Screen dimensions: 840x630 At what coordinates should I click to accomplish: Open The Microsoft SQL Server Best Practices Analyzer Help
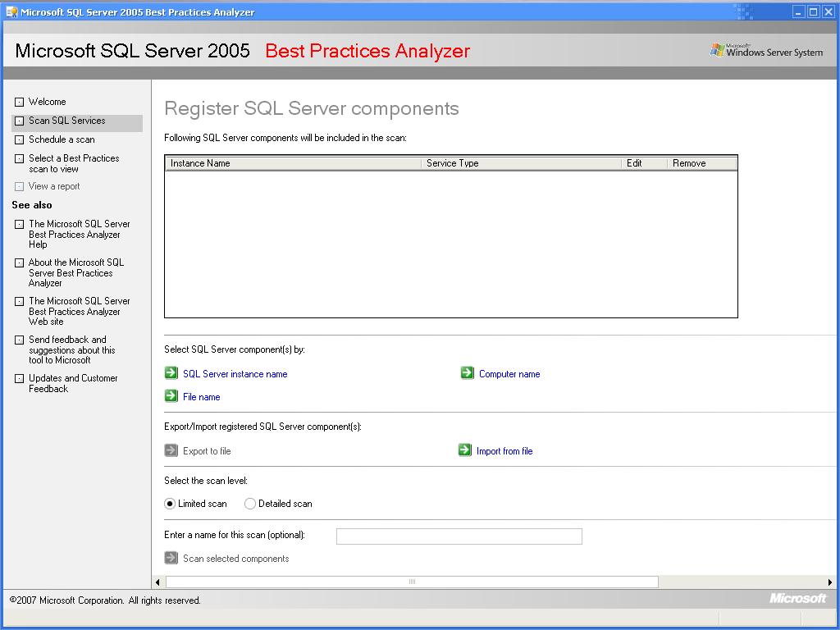pyautogui.click(x=80, y=234)
